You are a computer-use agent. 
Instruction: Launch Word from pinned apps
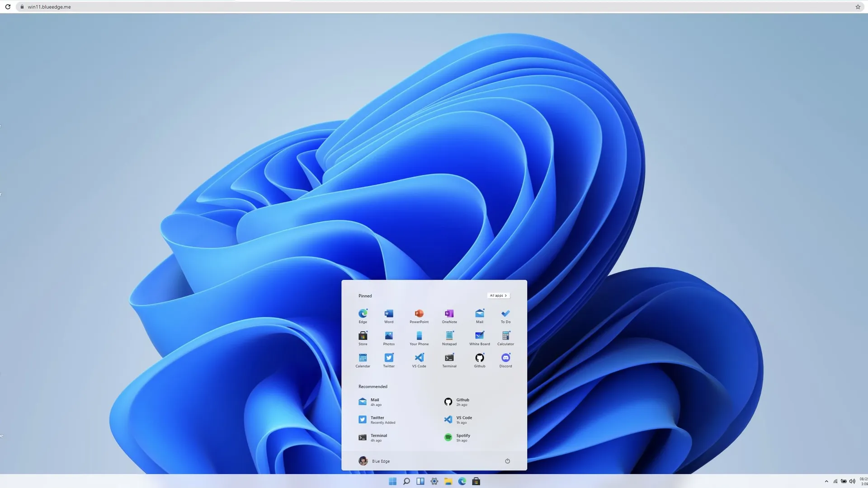[x=389, y=314]
